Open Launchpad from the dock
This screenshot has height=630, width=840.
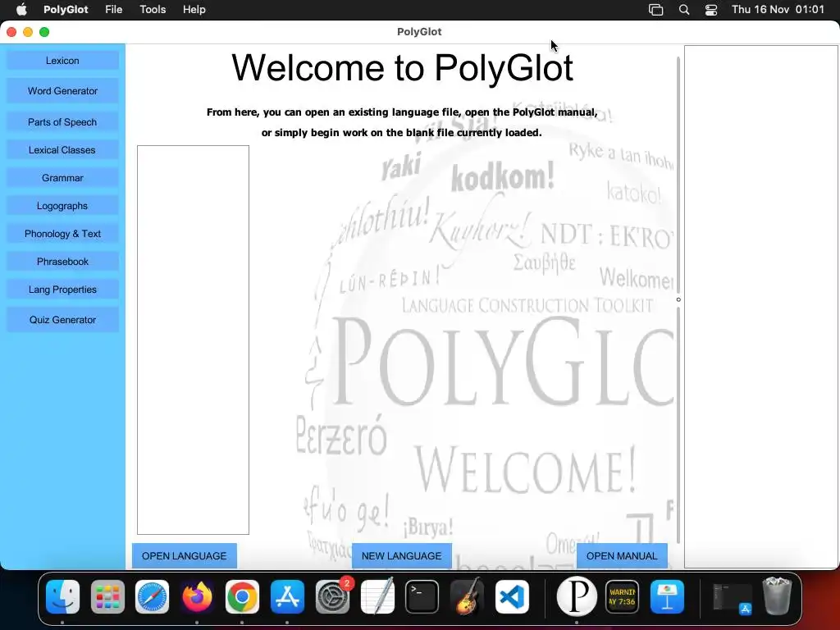click(x=107, y=597)
